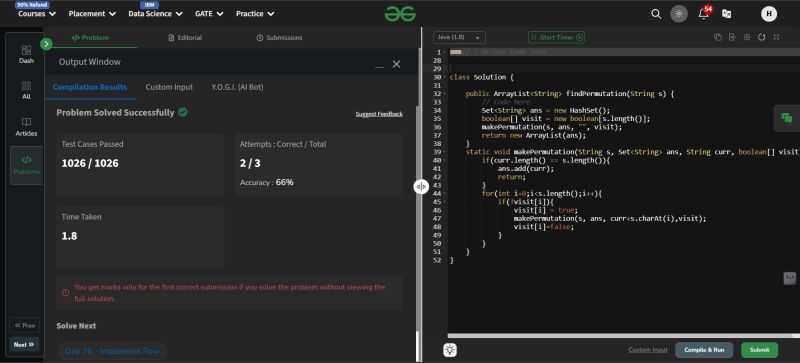Reset the code with the refresh icon
This screenshot has height=363, width=800.
click(762, 37)
